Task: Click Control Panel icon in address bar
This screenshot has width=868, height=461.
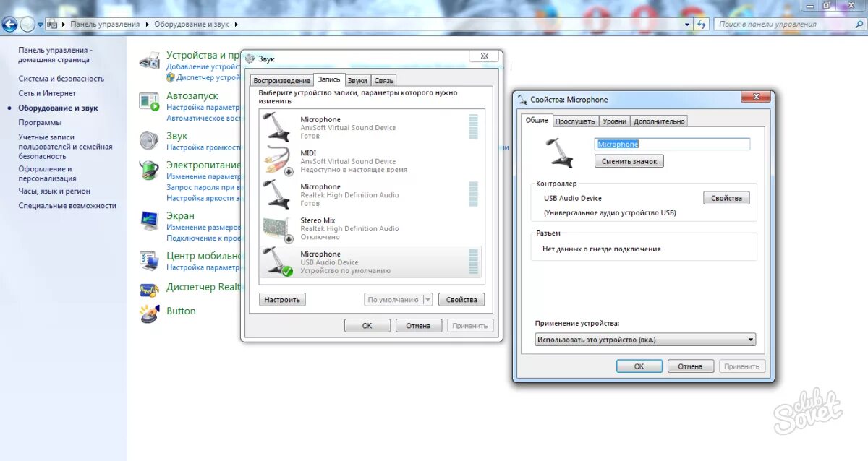Action: click(52, 24)
